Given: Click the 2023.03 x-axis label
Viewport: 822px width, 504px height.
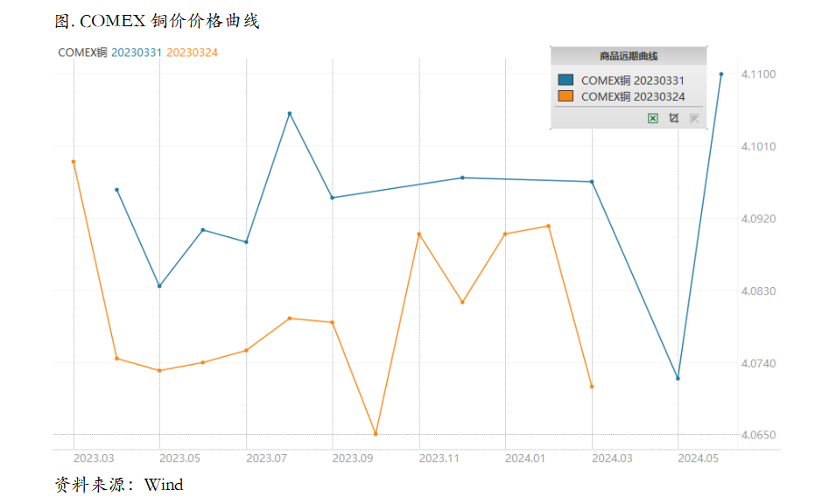Looking at the screenshot, I should (x=94, y=458).
